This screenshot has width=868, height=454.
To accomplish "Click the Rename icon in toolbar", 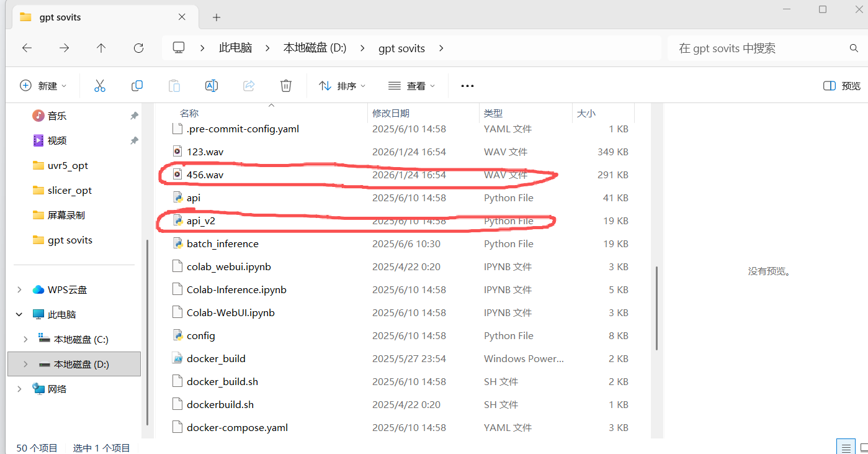I will click(x=212, y=86).
